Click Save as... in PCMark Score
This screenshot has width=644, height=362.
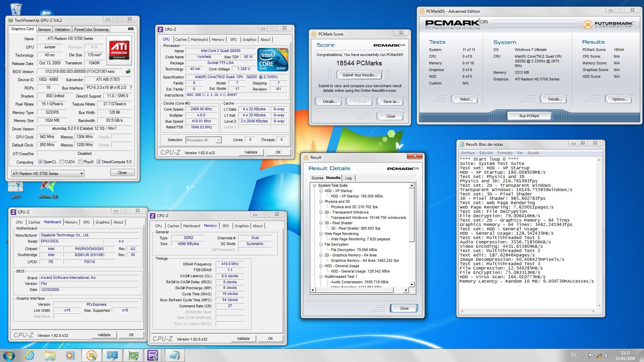click(x=391, y=102)
